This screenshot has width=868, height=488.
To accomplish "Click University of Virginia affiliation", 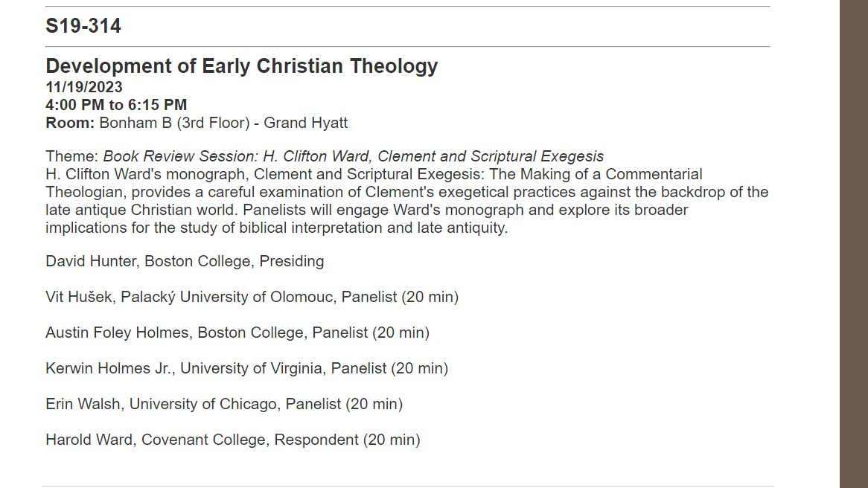I will point(252,368).
